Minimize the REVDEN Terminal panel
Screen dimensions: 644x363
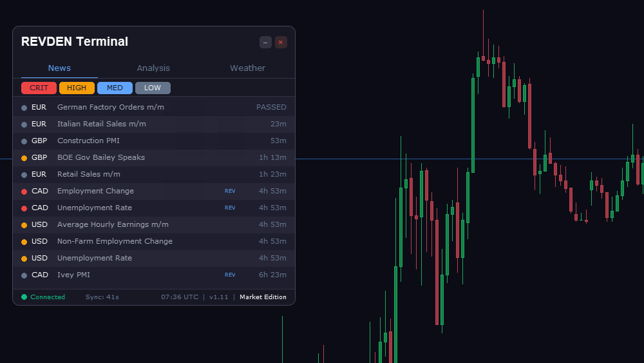(x=265, y=43)
